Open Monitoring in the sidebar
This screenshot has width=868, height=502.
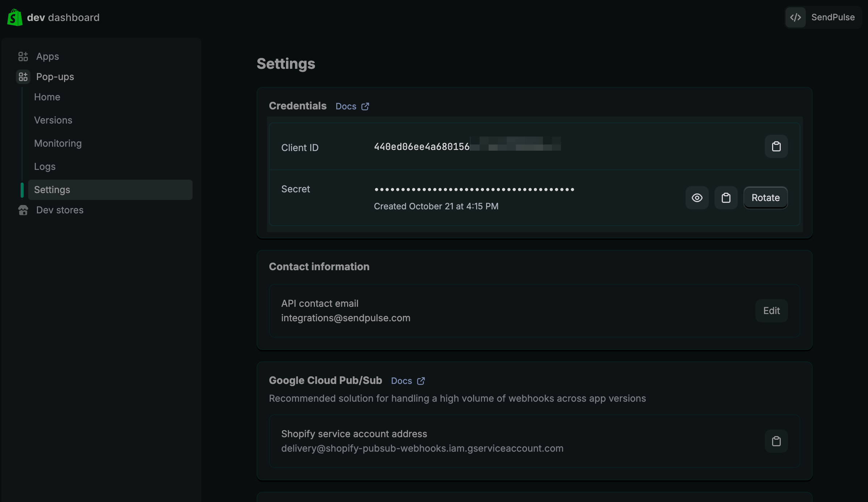click(58, 143)
